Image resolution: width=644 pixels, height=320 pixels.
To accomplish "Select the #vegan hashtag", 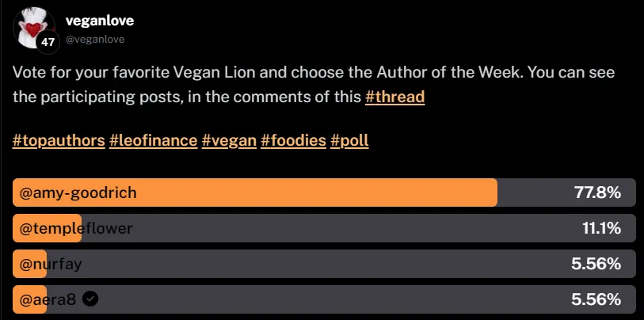I will [229, 140].
